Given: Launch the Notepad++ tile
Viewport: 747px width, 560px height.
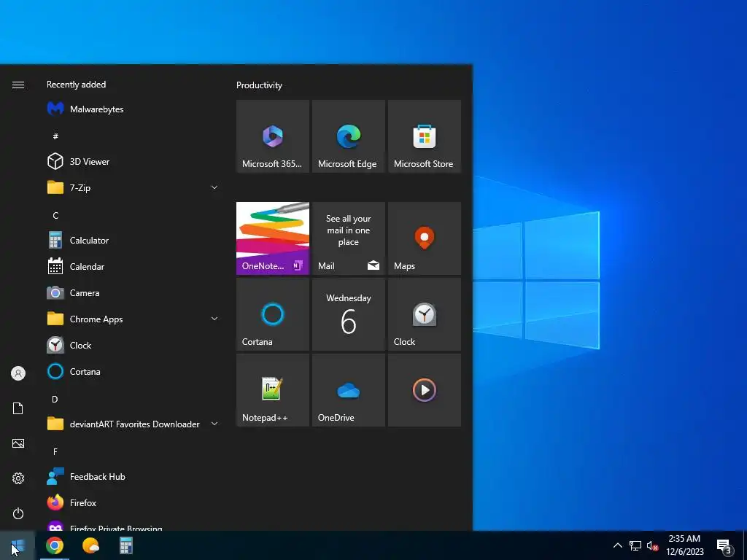Looking at the screenshot, I should [x=273, y=390].
